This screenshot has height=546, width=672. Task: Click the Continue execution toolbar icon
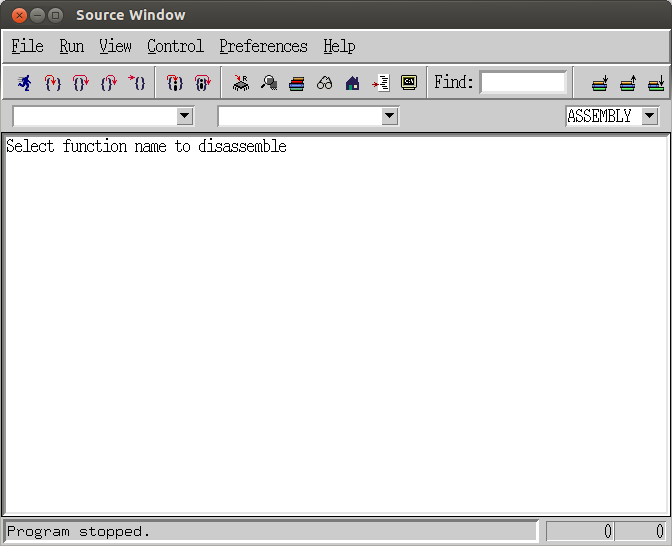pos(137,82)
